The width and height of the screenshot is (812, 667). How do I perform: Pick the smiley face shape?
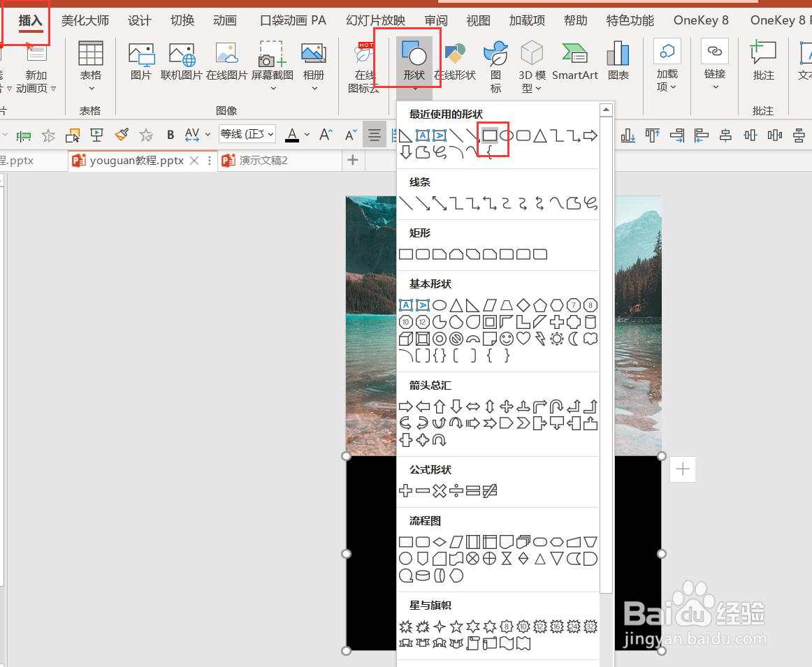507,339
